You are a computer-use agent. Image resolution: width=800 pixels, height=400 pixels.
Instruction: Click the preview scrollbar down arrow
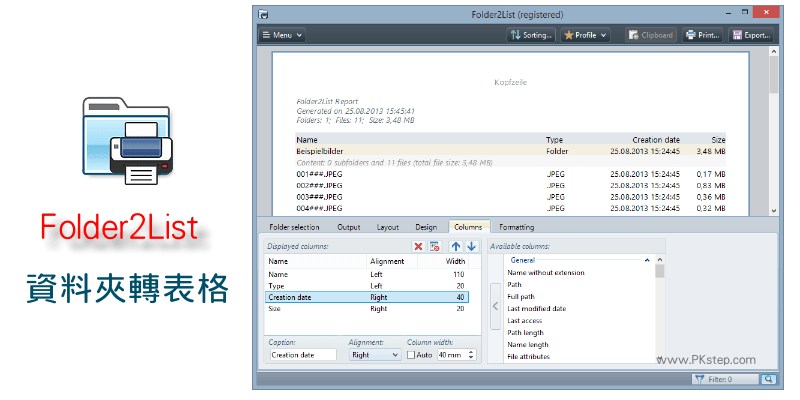(773, 210)
